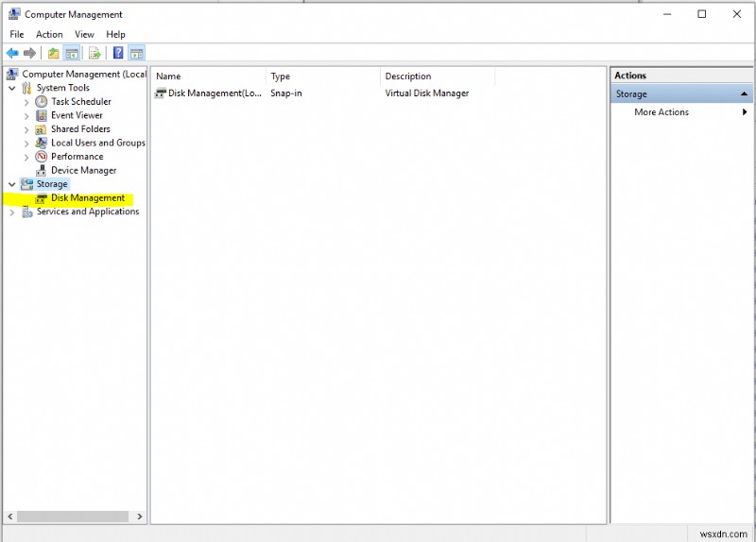Image resolution: width=756 pixels, height=542 pixels.
Task: Toggle Show/Hide Console Tree toolbar icon
Action: (x=72, y=53)
